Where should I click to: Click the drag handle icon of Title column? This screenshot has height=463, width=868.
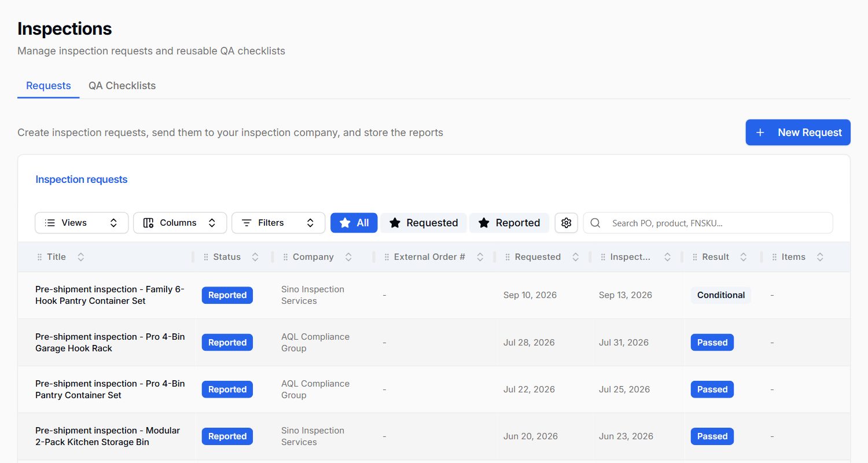(x=39, y=257)
